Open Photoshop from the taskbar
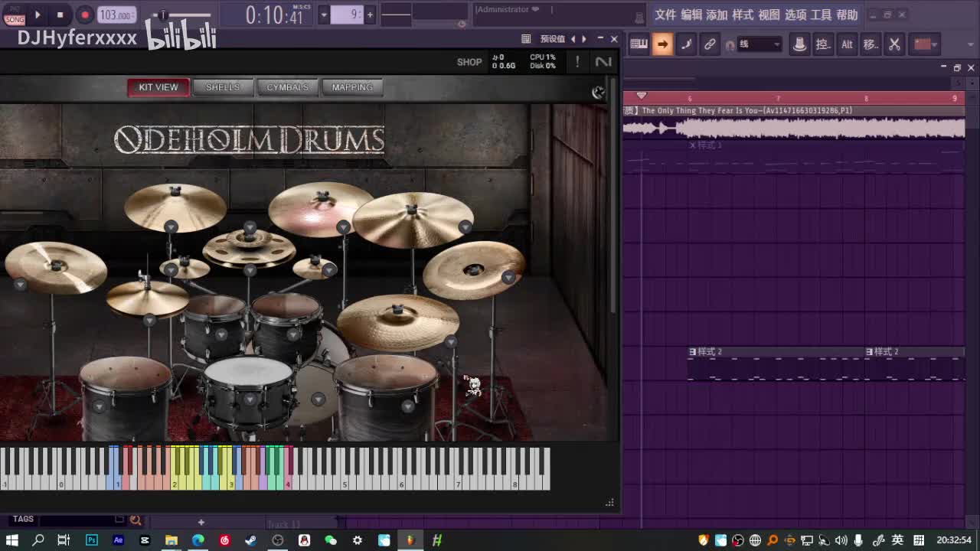This screenshot has width=980, height=551. (92, 540)
